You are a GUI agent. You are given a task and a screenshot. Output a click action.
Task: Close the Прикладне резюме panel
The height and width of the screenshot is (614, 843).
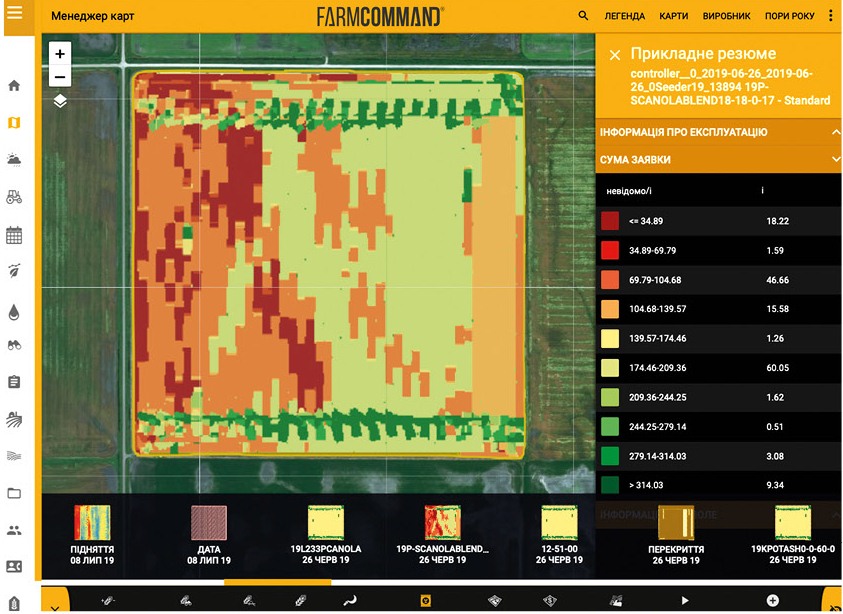coord(614,54)
